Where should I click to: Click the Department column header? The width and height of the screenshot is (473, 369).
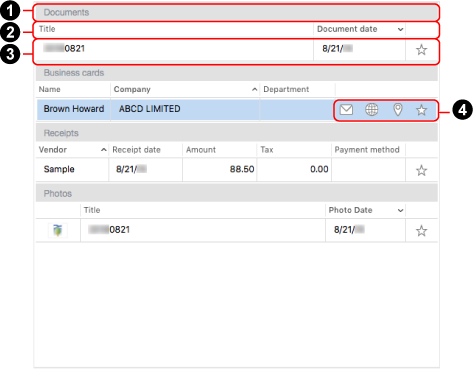297,89
